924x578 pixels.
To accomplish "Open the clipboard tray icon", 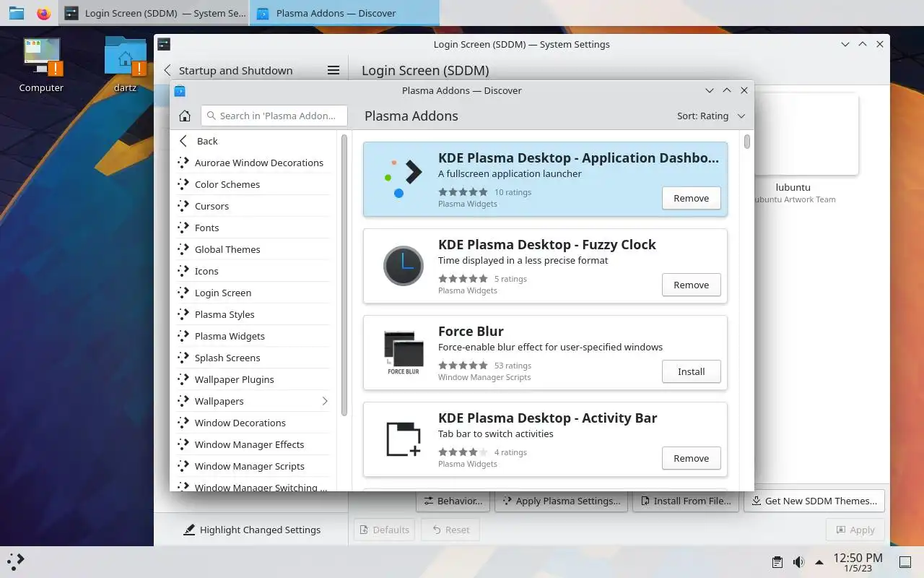I will pos(777,562).
